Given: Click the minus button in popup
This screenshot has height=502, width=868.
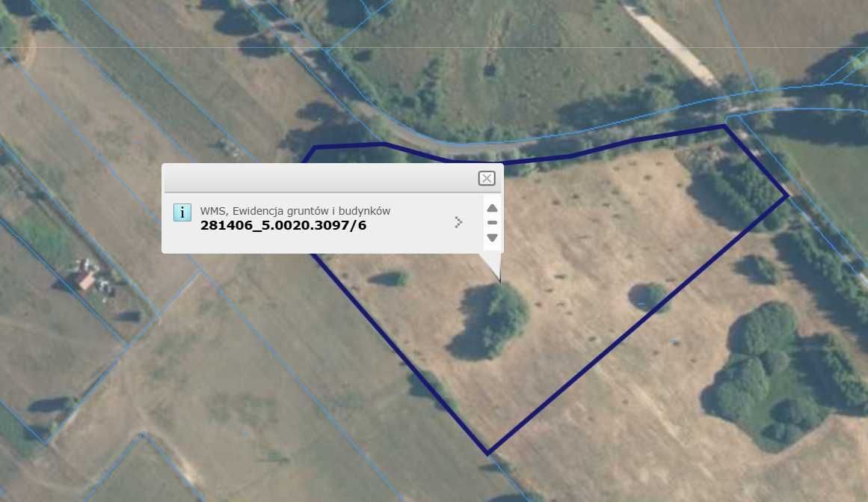Looking at the screenshot, I should point(492,223).
